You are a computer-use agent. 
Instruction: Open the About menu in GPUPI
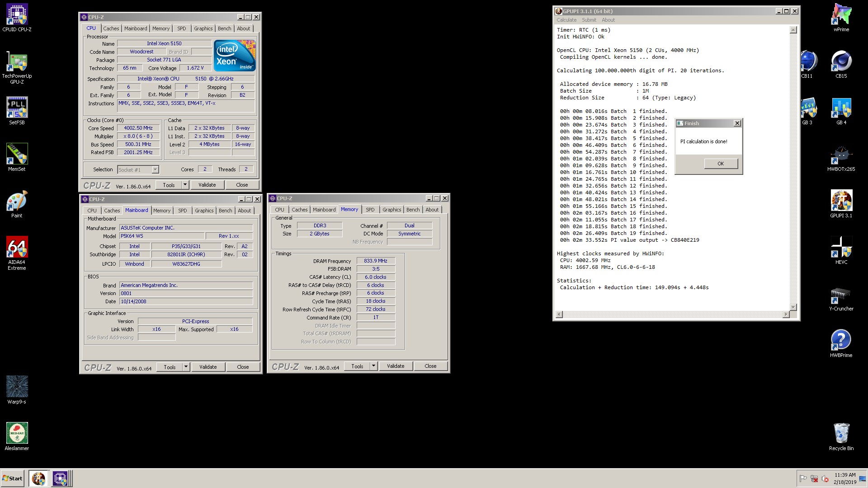[608, 20]
